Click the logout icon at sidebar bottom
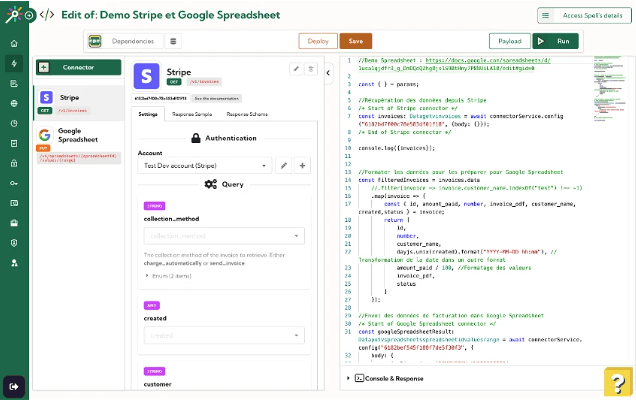The width and height of the screenshot is (636, 400). (14, 387)
